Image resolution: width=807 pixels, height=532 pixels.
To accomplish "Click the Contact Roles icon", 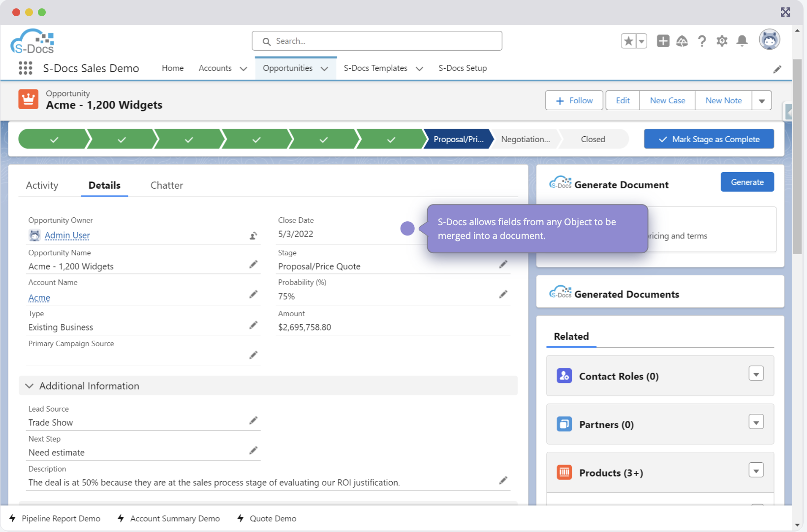I will (564, 376).
